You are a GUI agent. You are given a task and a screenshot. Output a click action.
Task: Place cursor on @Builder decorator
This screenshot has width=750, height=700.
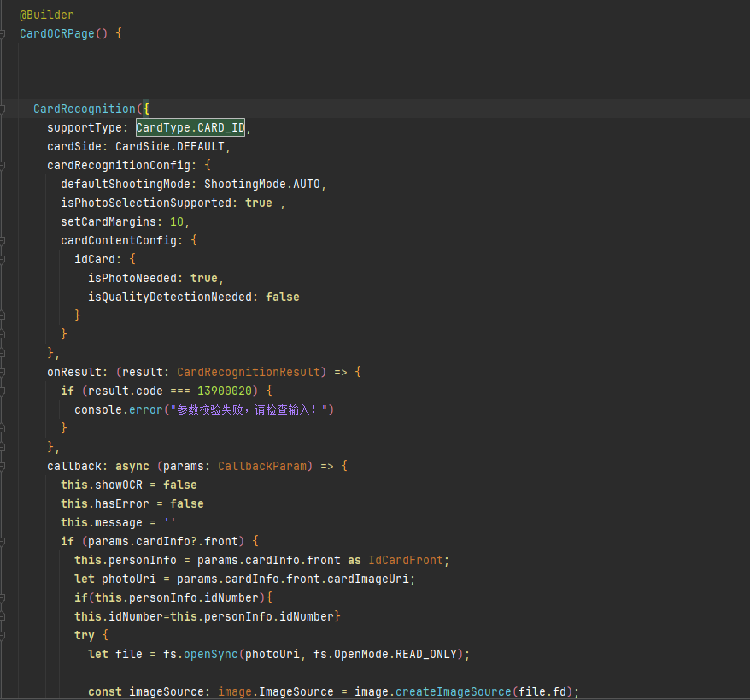(x=47, y=15)
